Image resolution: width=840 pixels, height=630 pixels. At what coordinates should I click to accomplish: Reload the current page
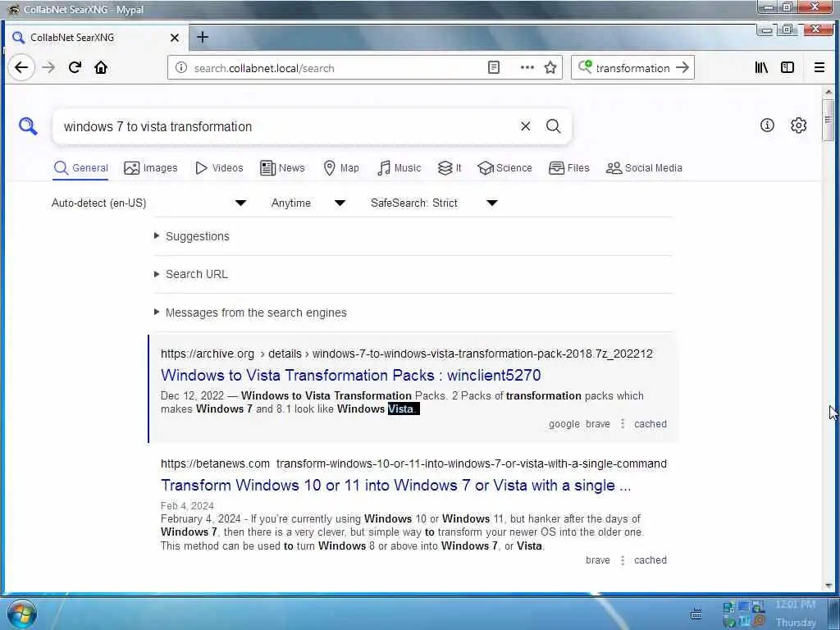pos(75,67)
